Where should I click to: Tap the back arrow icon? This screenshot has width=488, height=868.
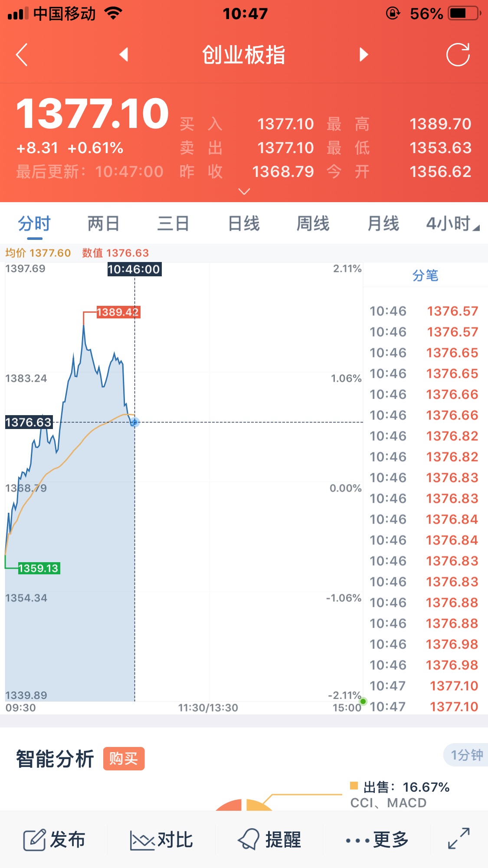(x=22, y=55)
